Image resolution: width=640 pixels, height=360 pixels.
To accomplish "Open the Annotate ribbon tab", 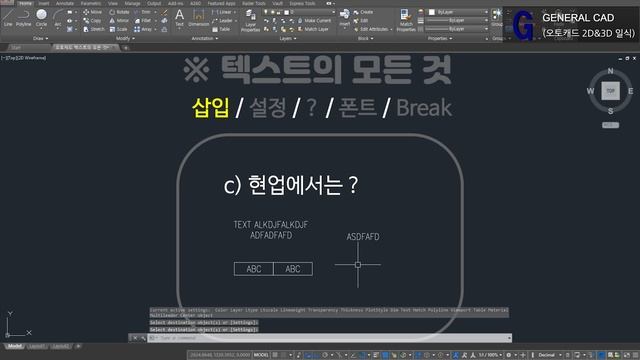I will [65, 3].
